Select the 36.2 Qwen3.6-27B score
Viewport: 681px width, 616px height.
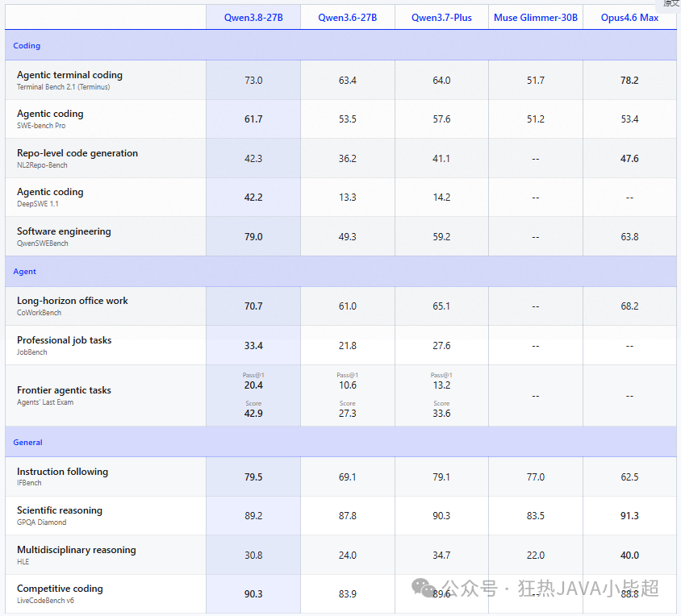point(348,159)
